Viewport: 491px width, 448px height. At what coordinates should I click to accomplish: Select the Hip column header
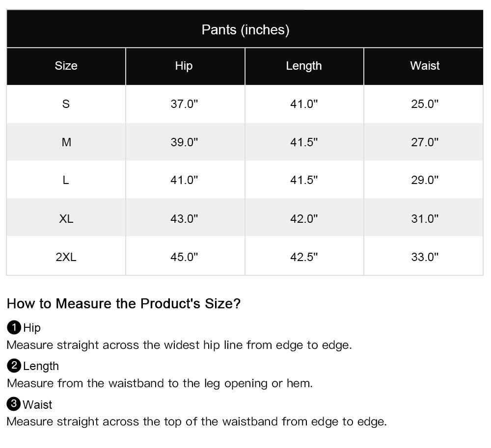coord(184,66)
